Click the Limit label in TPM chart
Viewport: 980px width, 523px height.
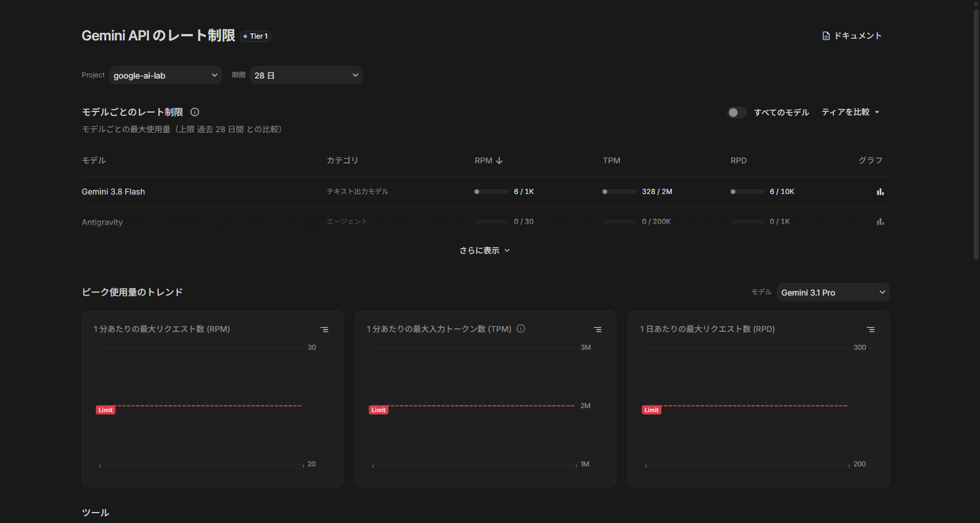(x=379, y=410)
